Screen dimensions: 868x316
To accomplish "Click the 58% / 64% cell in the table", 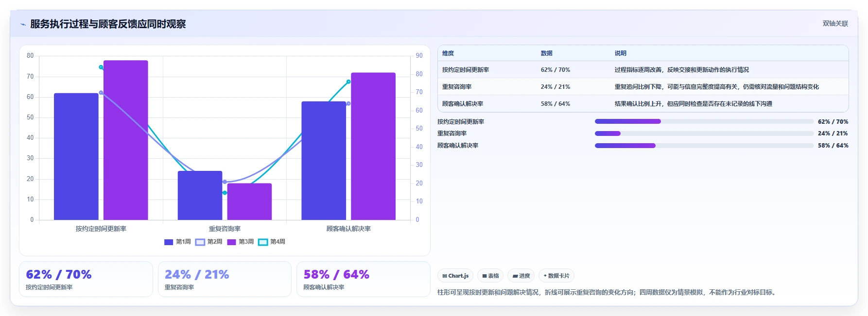I will click(x=556, y=104).
